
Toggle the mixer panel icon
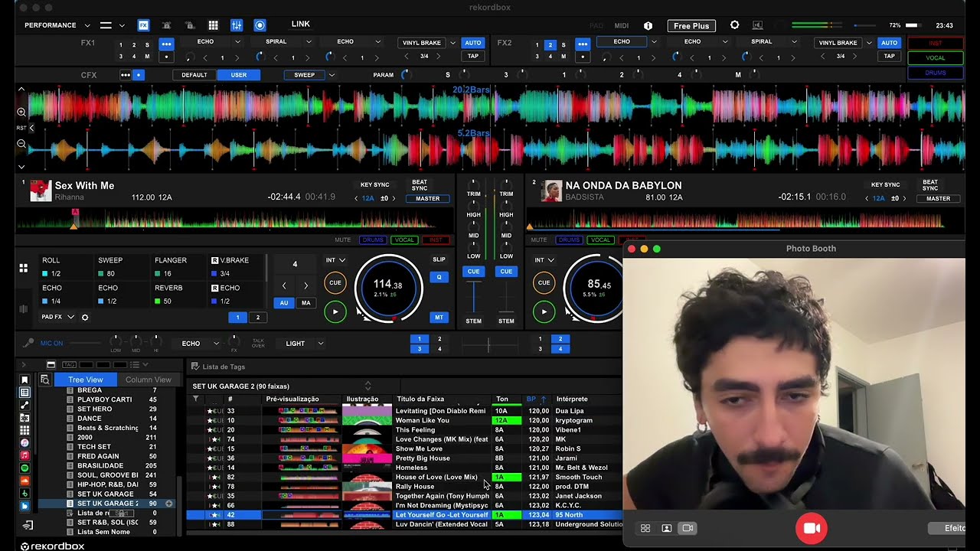click(237, 25)
